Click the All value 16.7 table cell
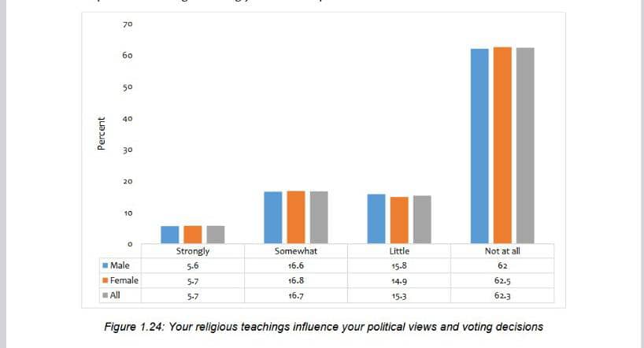The width and height of the screenshot is (644, 348). (296, 296)
